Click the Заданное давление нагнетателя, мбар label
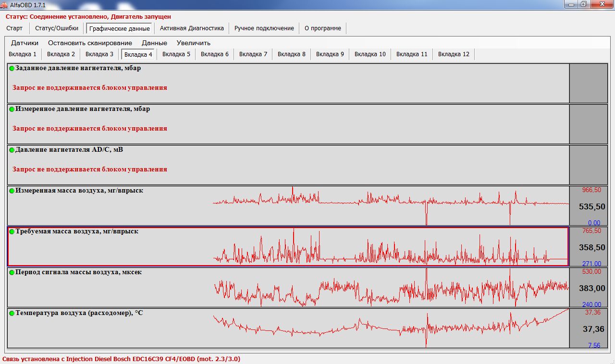 click(78, 68)
